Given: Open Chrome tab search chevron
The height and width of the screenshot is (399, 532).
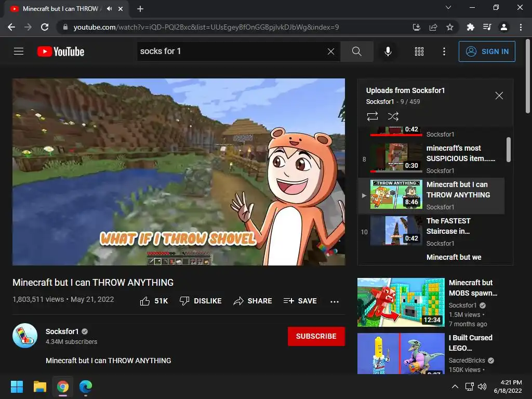Looking at the screenshot, I should [x=448, y=7].
